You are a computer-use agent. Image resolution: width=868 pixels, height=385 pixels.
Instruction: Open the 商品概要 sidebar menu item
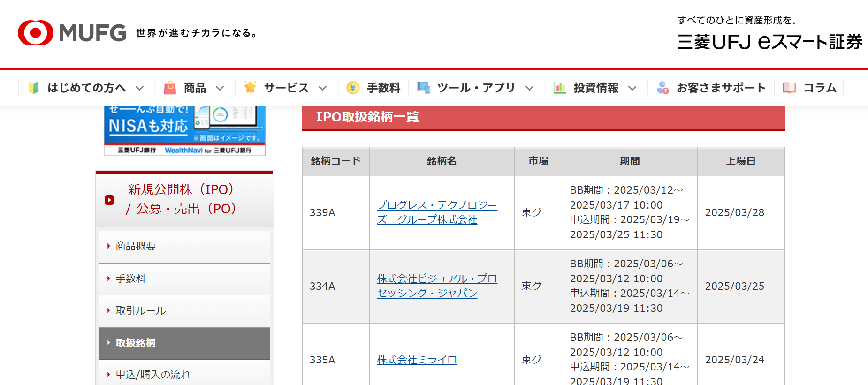(x=136, y=246)
